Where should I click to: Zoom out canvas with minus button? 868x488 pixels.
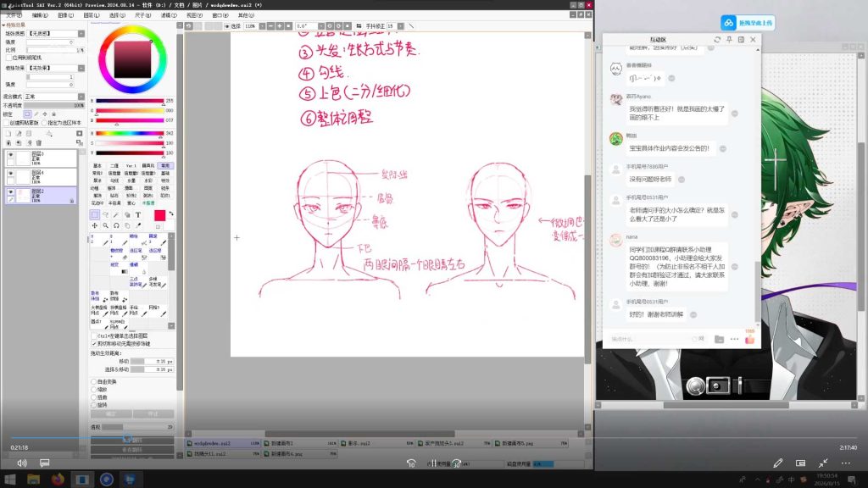270,26
